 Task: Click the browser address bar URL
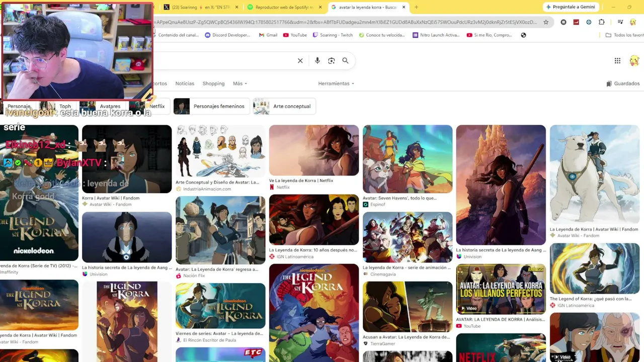[x=345, y=22]
